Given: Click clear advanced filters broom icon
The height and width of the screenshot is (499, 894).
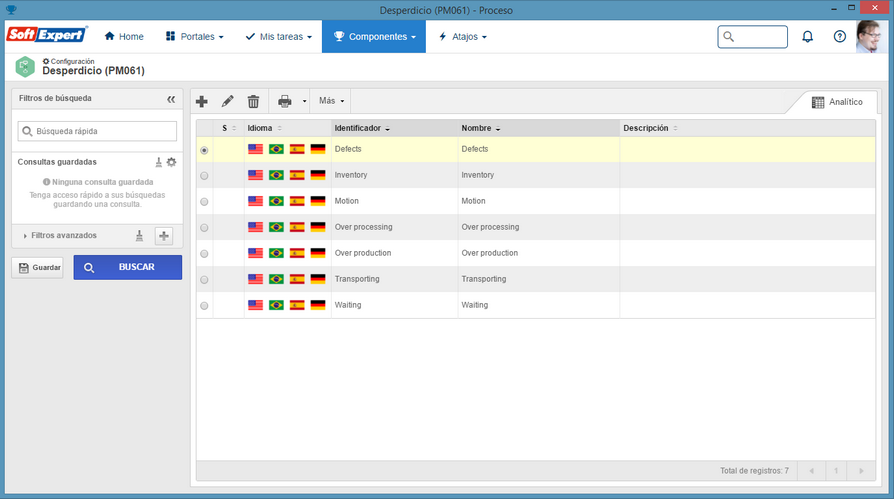Looking at the screenshot, I should (x=139, y=236).
